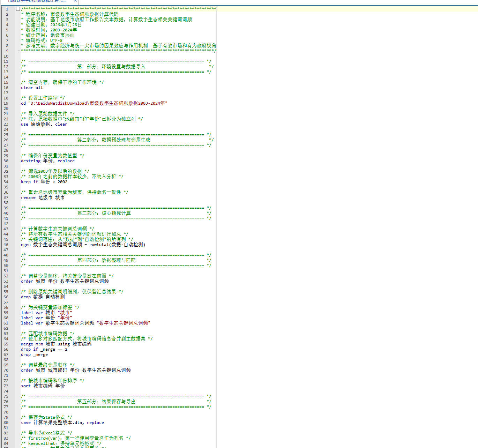Click the 第五部分 结果保存与导出 heading
The image size is (478, 448).
point(106,402)
